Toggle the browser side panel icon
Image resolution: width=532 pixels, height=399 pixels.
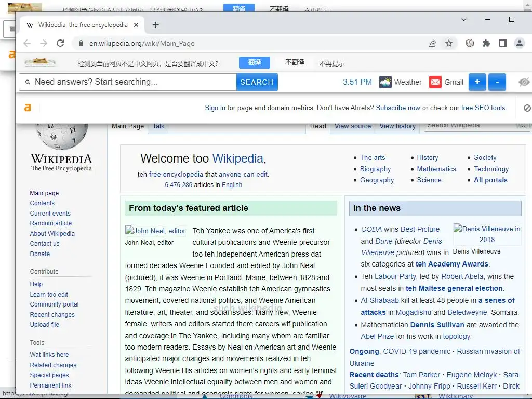[x=503, y=43]
